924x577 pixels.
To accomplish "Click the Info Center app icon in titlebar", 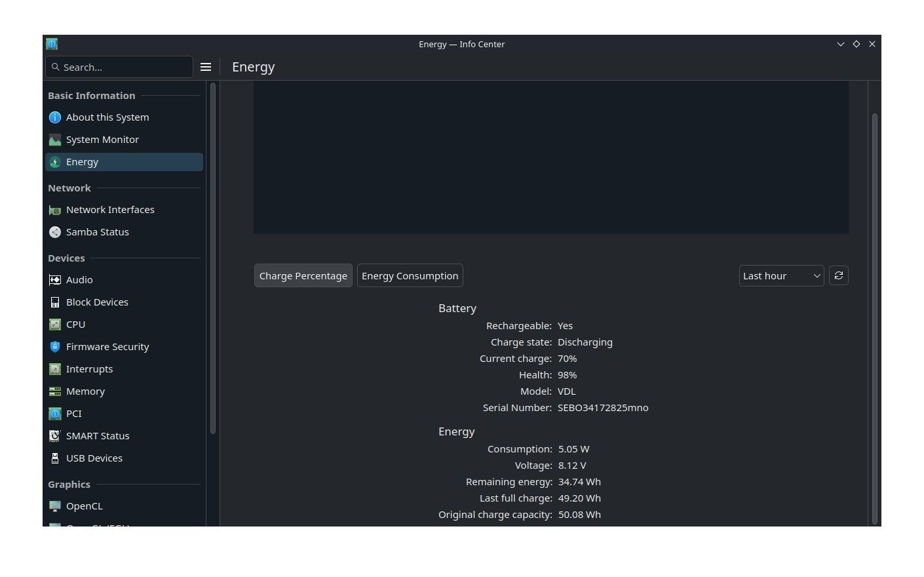I will [52, 44].
